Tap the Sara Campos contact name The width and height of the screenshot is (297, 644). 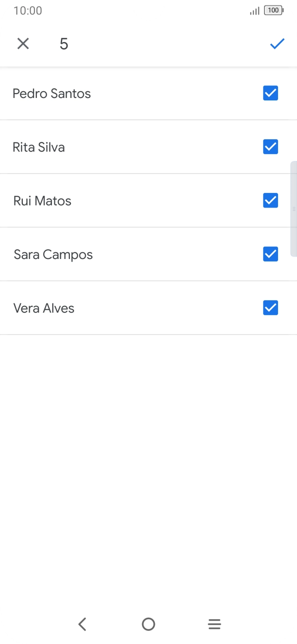[53, 254]
